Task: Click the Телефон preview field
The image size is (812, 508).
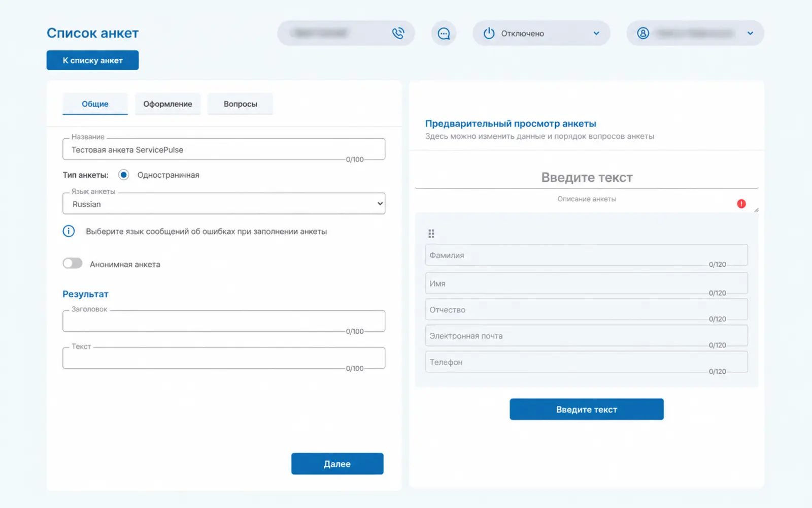Action: pos(587,362)
